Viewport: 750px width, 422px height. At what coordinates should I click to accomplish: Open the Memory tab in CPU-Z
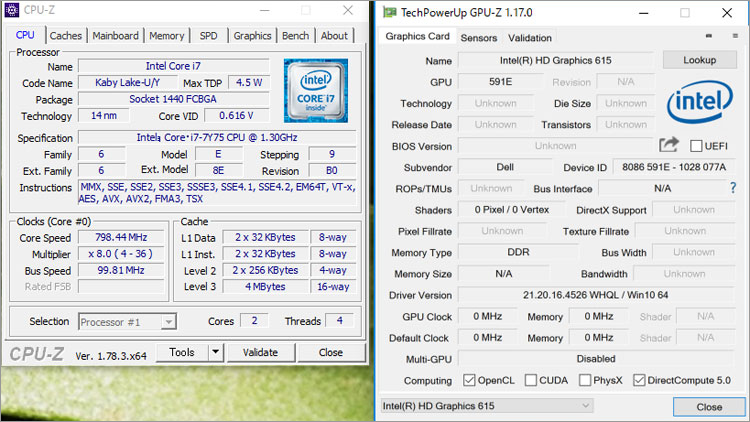coord(166,36)
